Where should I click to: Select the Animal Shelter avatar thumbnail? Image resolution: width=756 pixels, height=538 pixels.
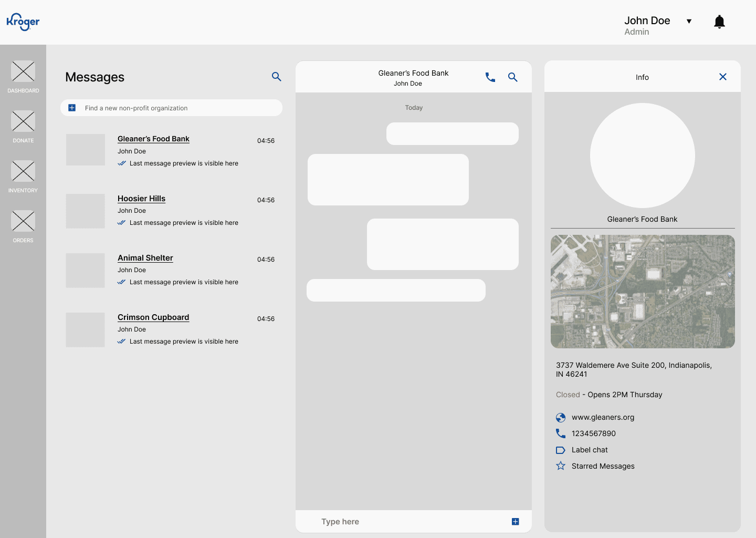pos(86,271)
